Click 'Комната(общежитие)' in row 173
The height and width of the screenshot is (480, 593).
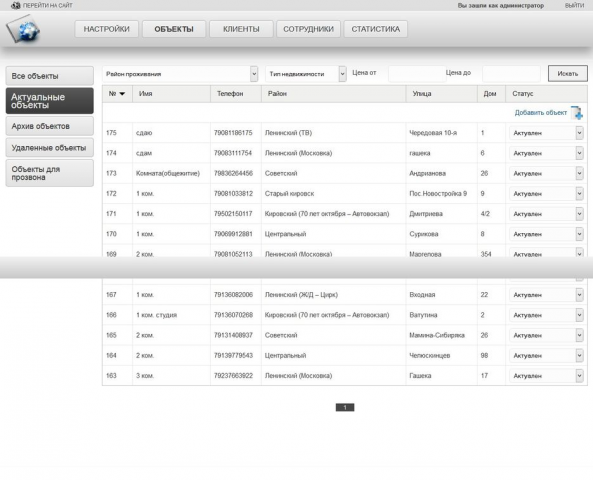[x=168, y=174]
